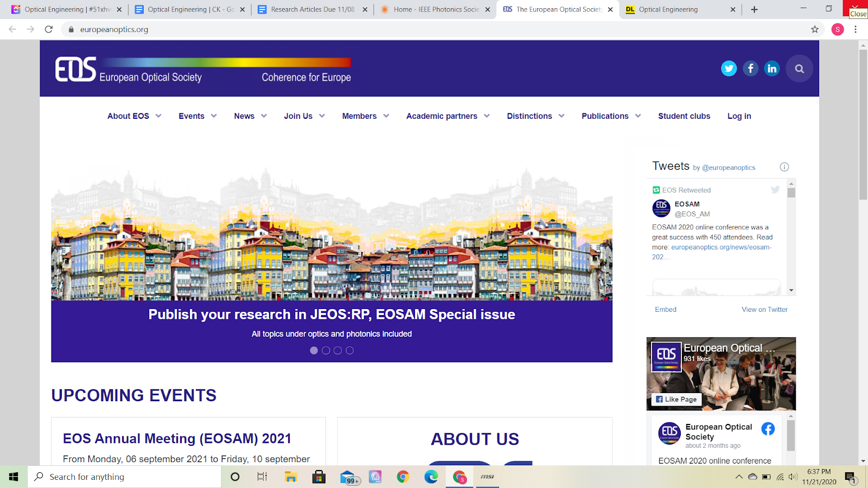This screenshot has height=488, width=868.
Task: Expand the News dropdown arrow
Action: (264, 116)
